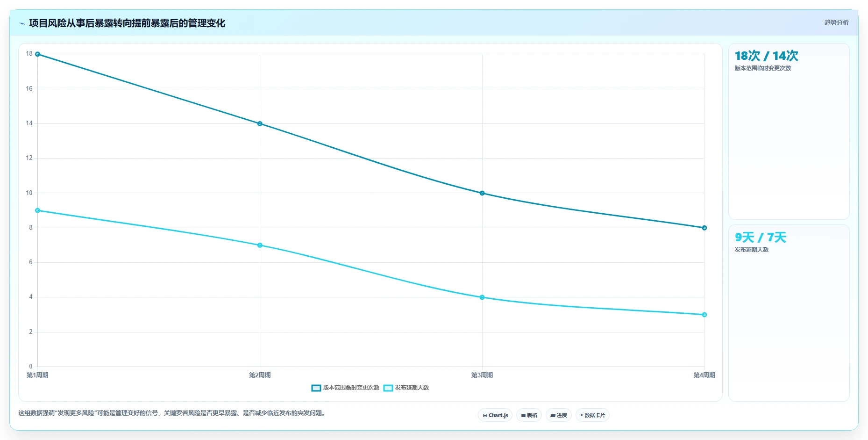868x440 pixels.
Task: Click the dark line point at value 10
Action: pos(482,193)
